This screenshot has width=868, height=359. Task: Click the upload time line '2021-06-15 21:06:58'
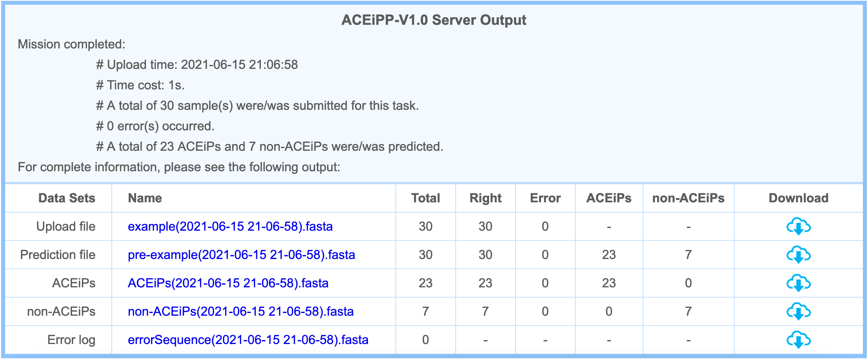197,65
